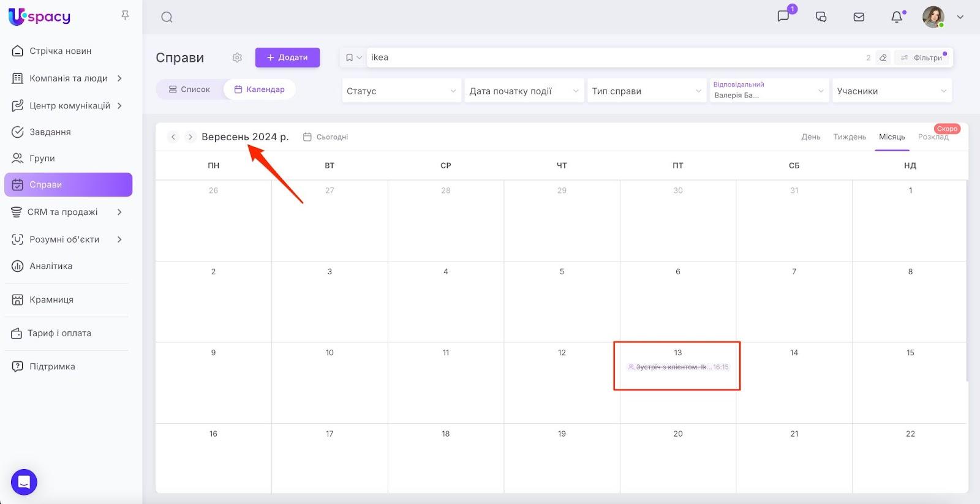Open the Фільтри panel
Viewport: 980px width, 504px height.
click(x=922, y=58)
